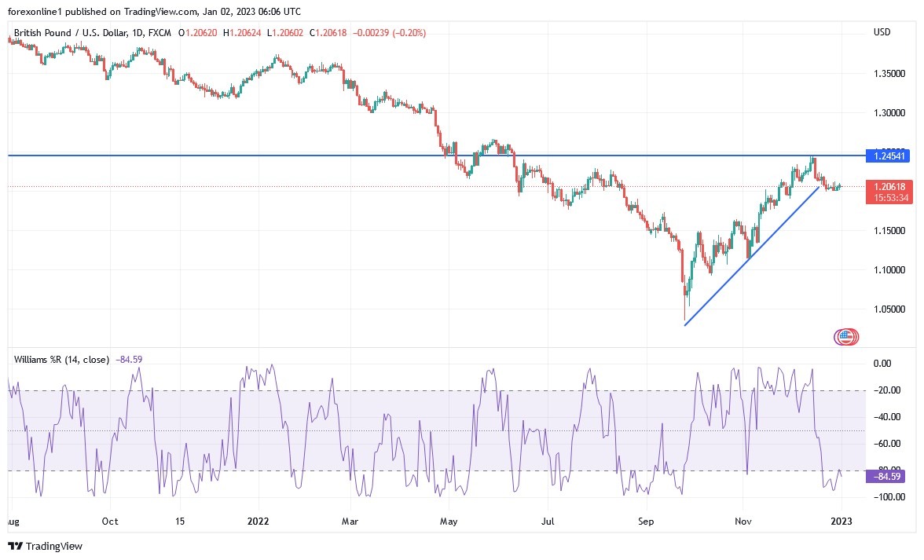
Task: Click the US flag economic event icon
Action: pos(845,336)
